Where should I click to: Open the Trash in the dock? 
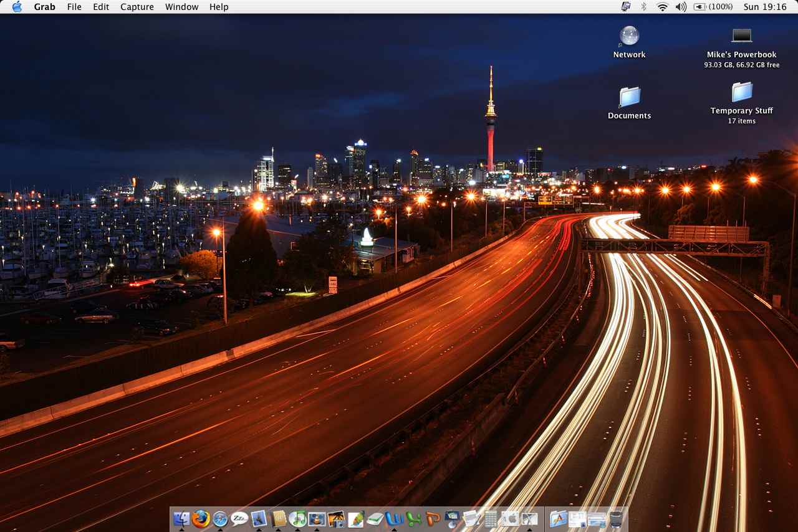click(x=616, y=518)
